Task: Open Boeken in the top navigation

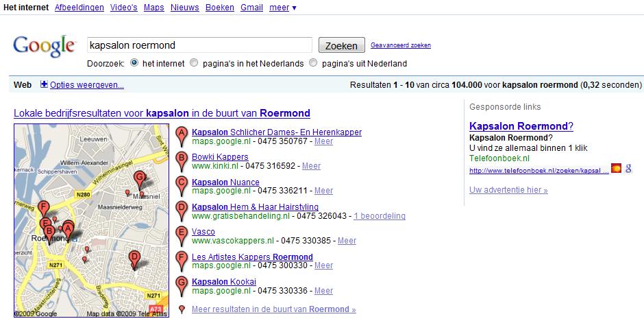Action: pos(220,8)
